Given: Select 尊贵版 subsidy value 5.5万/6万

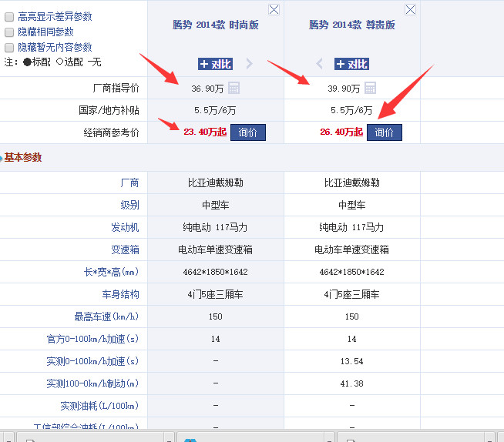Looking at the screenshot, I should (351, 111).
